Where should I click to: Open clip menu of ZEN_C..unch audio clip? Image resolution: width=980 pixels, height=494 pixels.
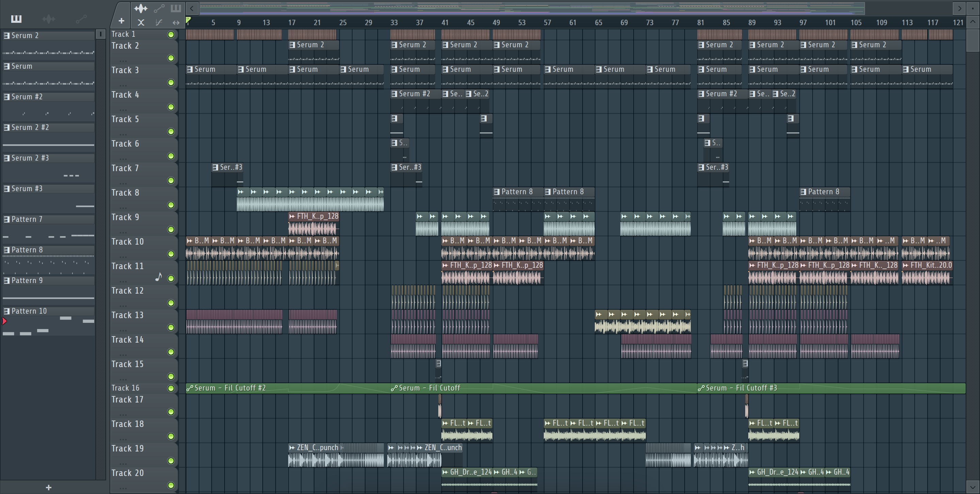(419, 448)
